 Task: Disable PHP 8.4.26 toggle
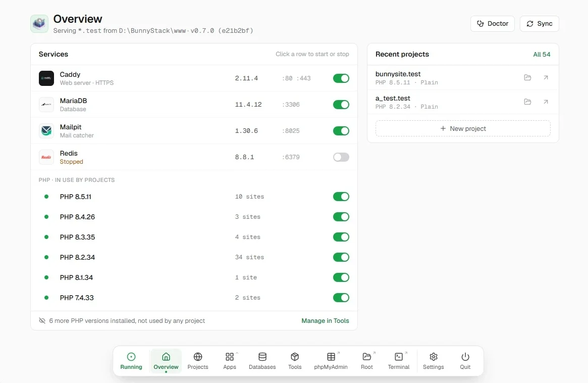(341, 217)
